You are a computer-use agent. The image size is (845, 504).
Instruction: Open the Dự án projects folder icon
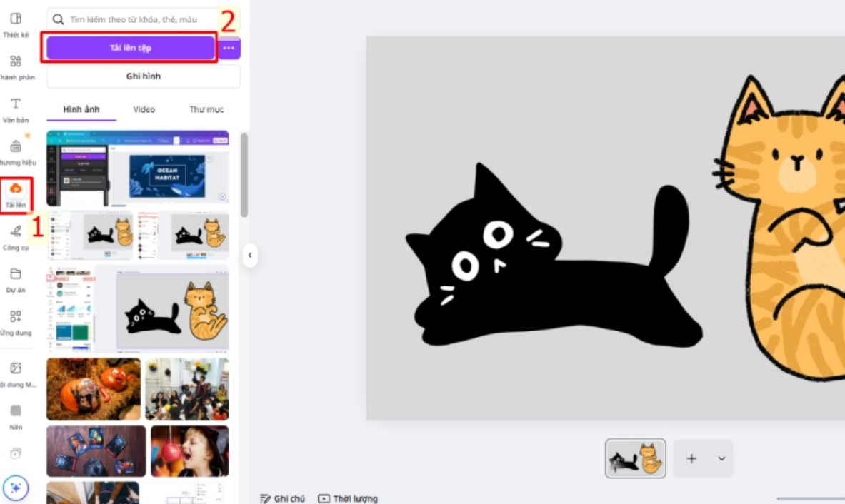pos(15,274)
